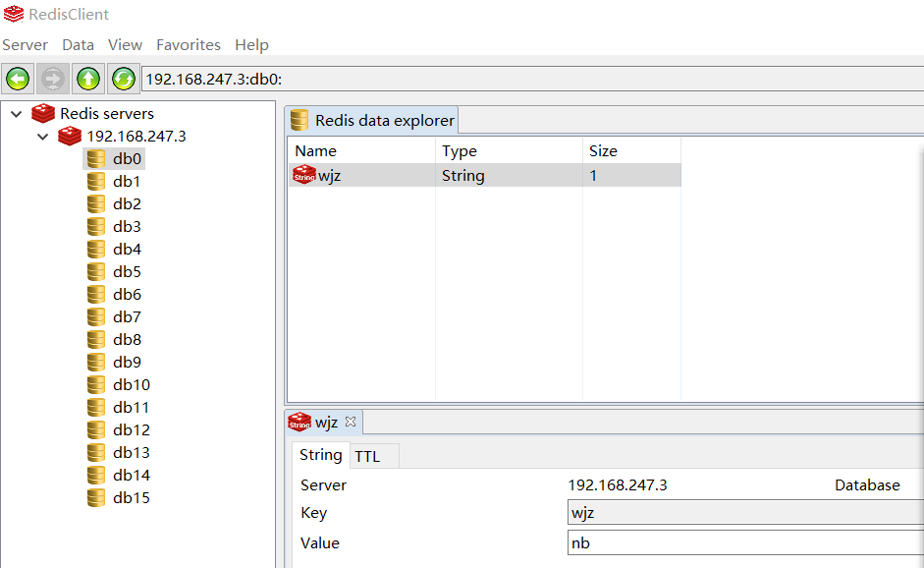Click the green up-level arrow button
This screenshot has width=924, height=568.
pos(88,79)
